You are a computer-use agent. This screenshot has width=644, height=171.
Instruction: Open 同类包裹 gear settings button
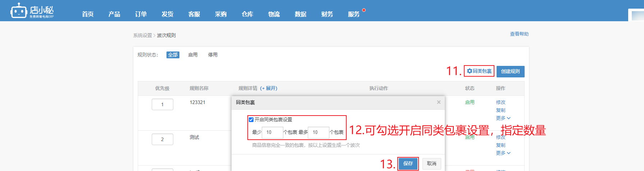tap(479, 71)
